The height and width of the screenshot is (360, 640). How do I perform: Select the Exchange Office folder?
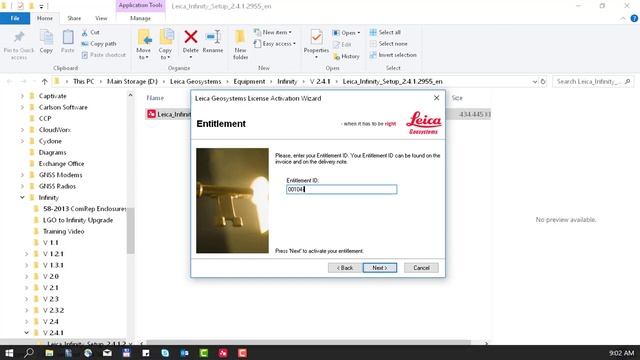click(x=61, y=164)
